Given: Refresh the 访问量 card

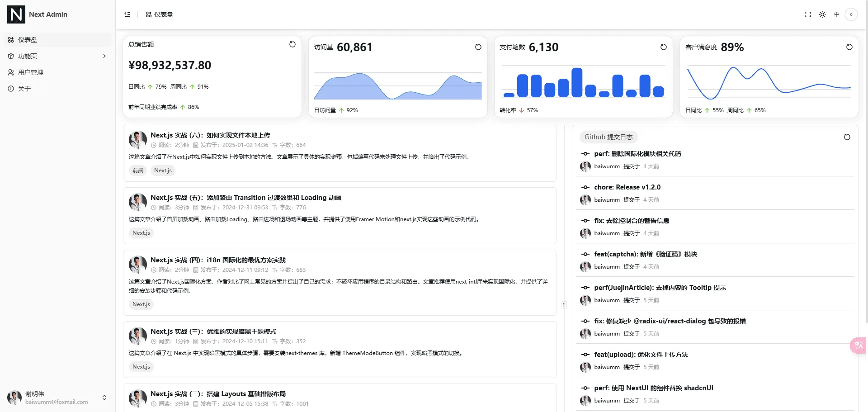Looking at the screenshot, I should pos(478,47).
